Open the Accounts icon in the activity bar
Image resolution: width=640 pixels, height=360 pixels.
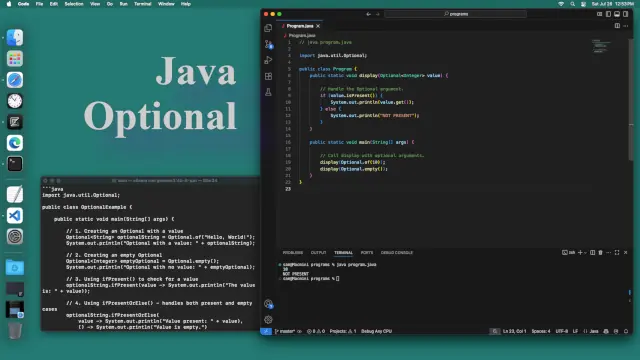click(x=268, y=304)
